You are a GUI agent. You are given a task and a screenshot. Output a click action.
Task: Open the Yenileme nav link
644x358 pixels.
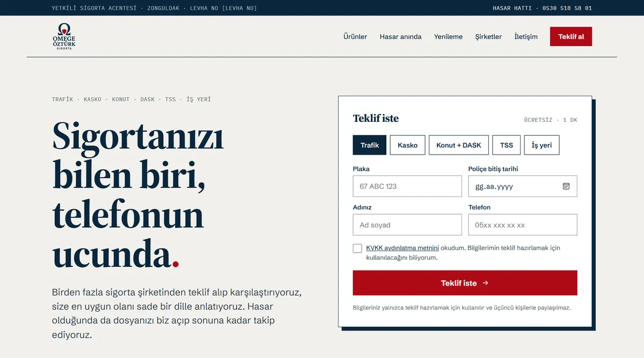coord(448,36)
